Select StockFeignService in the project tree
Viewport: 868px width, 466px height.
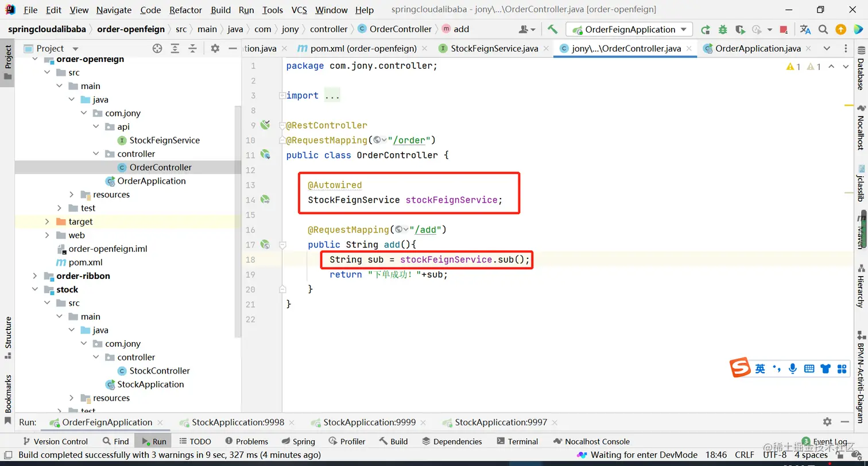(165, 141)
